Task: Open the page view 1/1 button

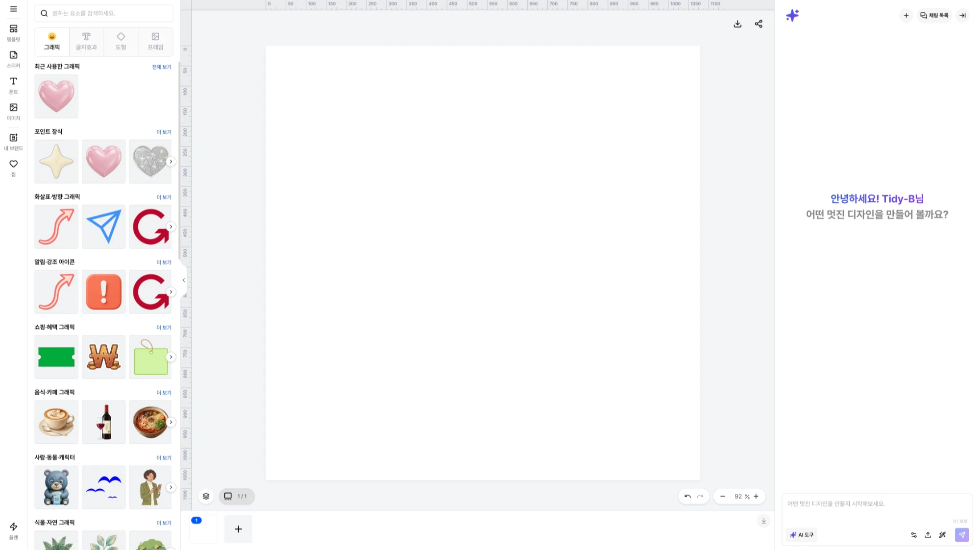Action: [236, 496]
